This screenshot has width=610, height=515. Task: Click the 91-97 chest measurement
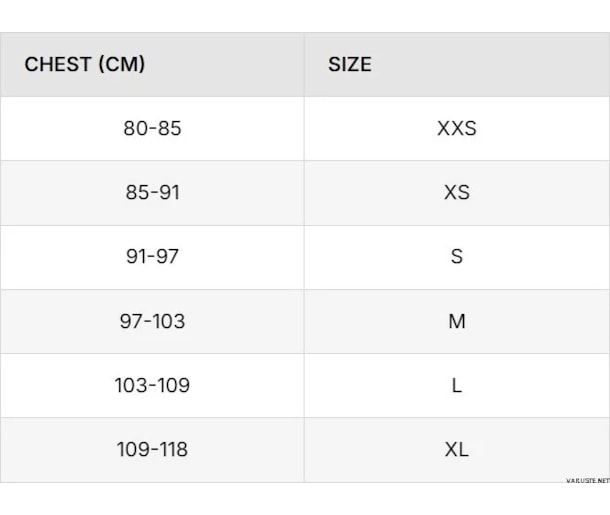(152, 256)
